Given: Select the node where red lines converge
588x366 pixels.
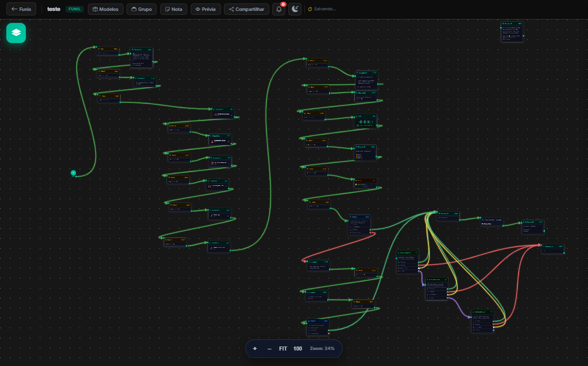Looking at the screenshot, I should [553, 249].
